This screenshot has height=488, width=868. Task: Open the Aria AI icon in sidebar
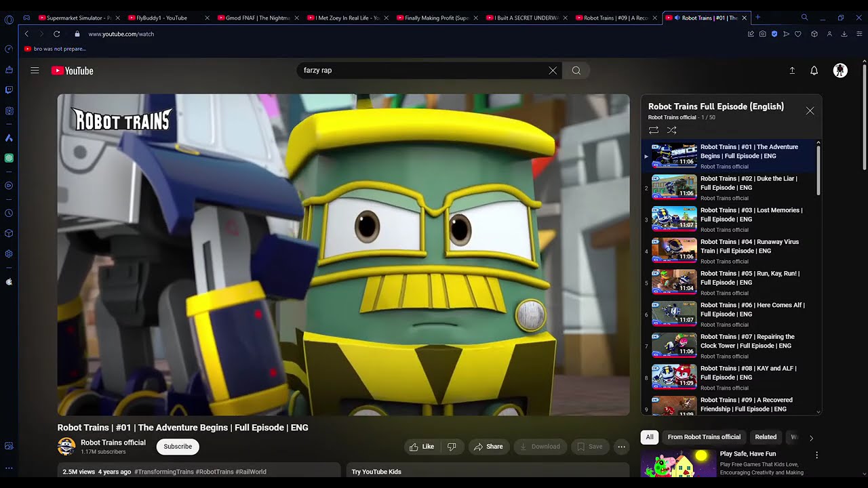(x=9, y=138)
